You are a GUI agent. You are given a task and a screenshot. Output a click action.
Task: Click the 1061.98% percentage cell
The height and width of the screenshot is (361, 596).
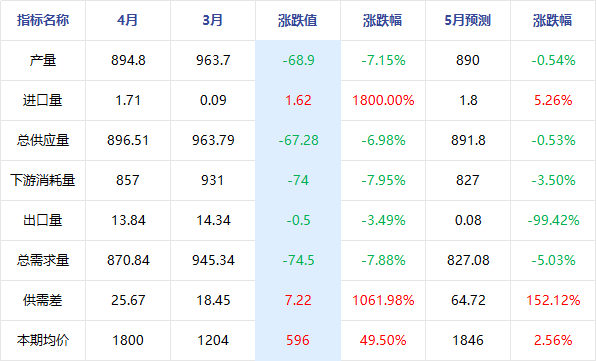pos(383,301)
